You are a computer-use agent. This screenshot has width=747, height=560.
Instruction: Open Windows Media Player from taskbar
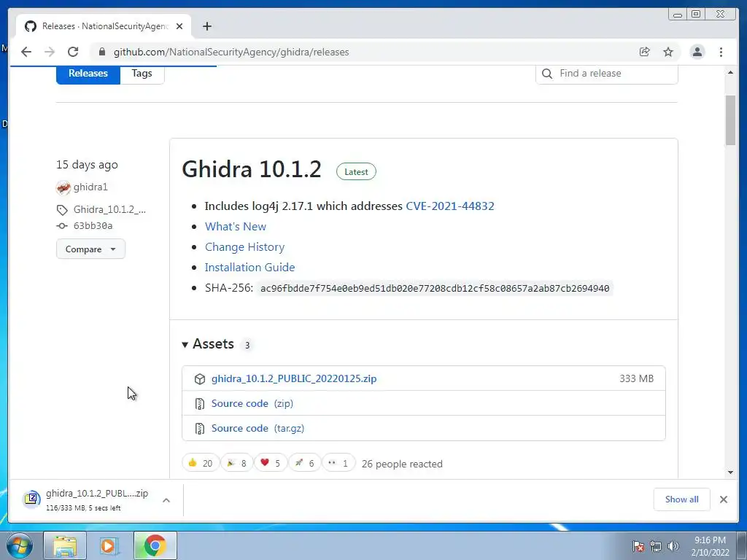109,545
